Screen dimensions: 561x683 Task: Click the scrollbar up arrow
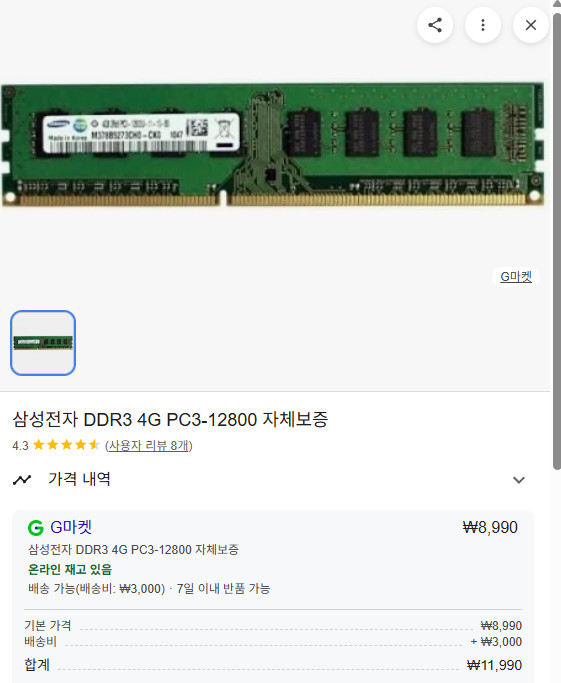click(557, 3)
